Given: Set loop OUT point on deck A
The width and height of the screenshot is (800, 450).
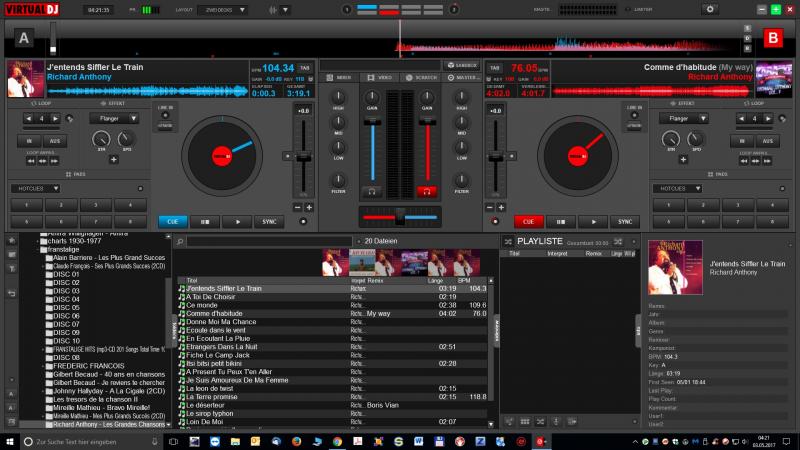Looking at the screenshot, I should click(x=54, y=141).
